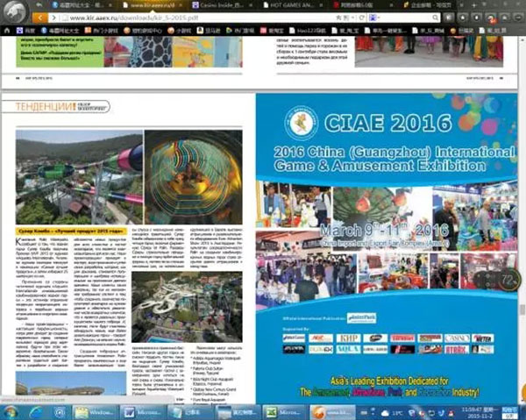Click the first toolbar extension icon after search box
This screenshot has width=526, height=420.
pyautogui.click(x=449, y=18)
